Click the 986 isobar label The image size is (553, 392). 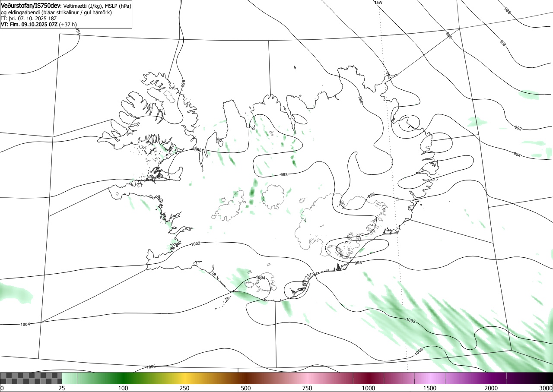coord(508,11)
